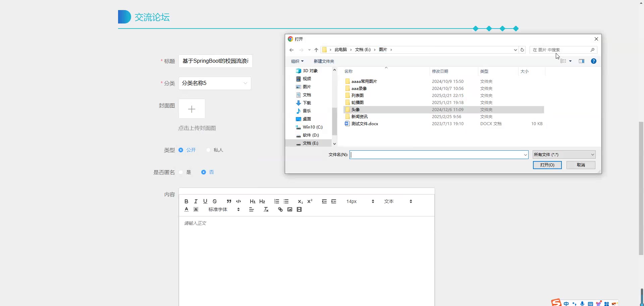Insert a hyperlink in the editor

point(280,210)
